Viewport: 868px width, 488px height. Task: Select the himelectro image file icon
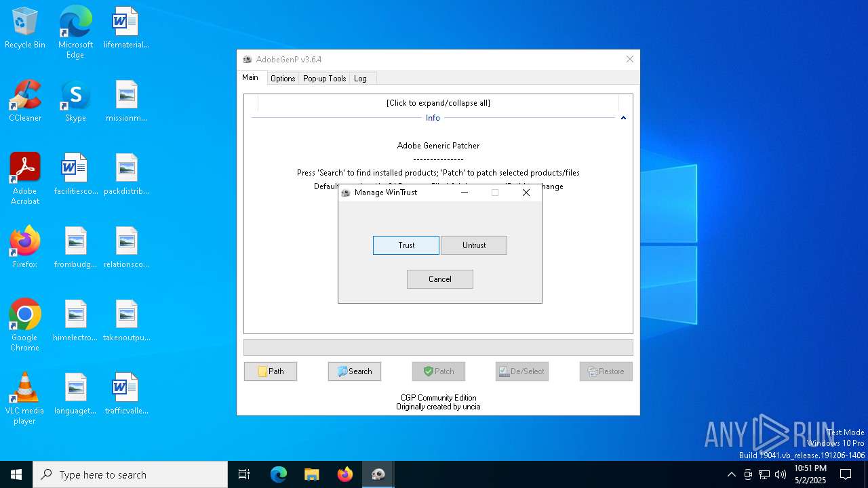tap(75, 321)
